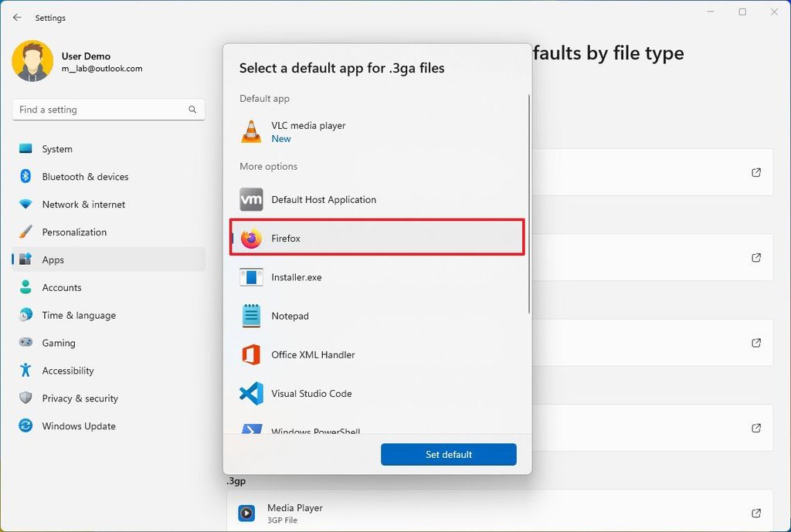Screen dimensions: 791x532
Task: Click the back arrow at the top
Action: 16,17
